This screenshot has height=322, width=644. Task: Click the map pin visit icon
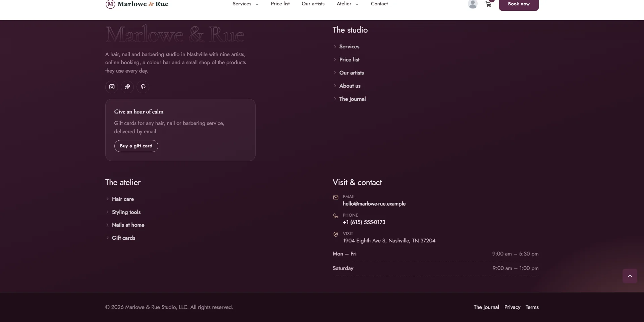[335, 234]
